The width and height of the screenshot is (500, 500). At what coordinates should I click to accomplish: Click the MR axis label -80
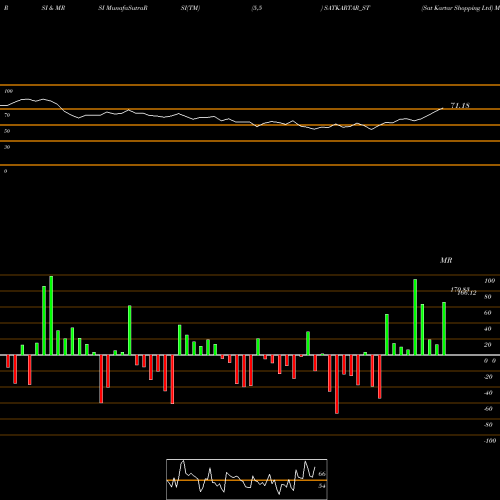pos(488,425)
